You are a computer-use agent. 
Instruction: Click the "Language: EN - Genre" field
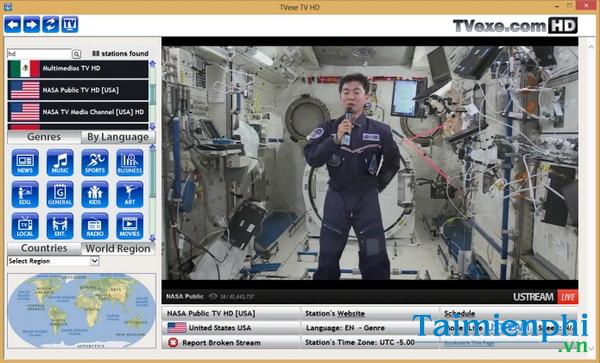coord(345,328)
